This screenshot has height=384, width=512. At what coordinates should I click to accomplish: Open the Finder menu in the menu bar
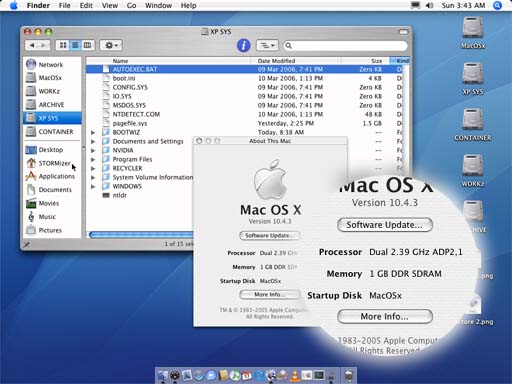point(38,5)
